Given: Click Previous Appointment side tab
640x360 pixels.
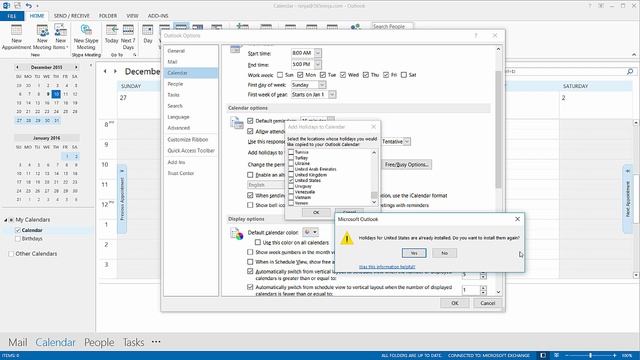Looking at the screenshot, I should 122,199.
